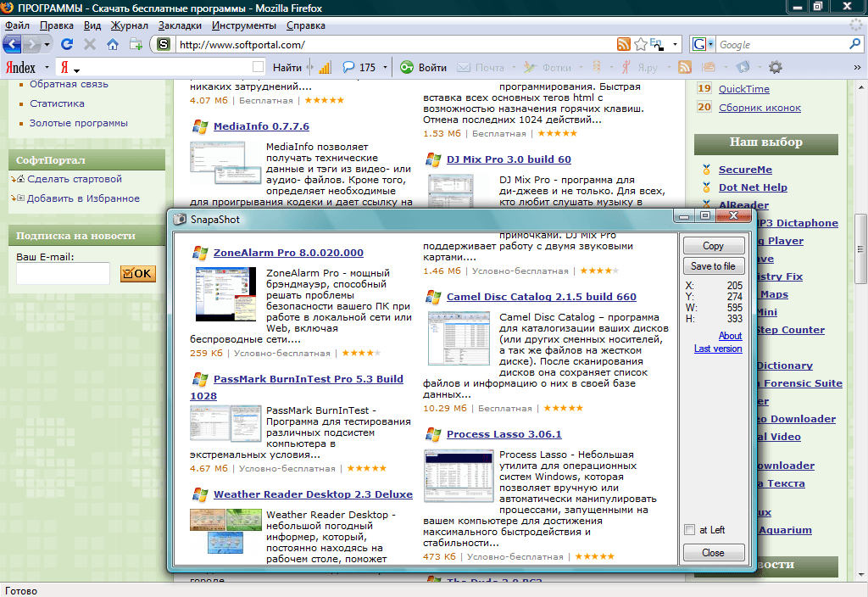Click the Forward navigation arrow

32,44
